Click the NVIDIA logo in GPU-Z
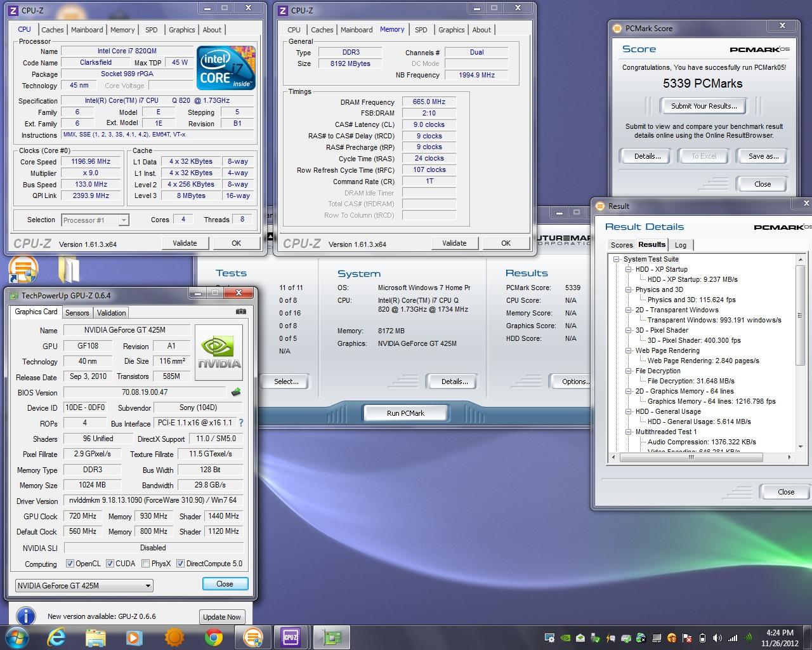The height and width of the screenshot is (650, 812). click(219, 352)
